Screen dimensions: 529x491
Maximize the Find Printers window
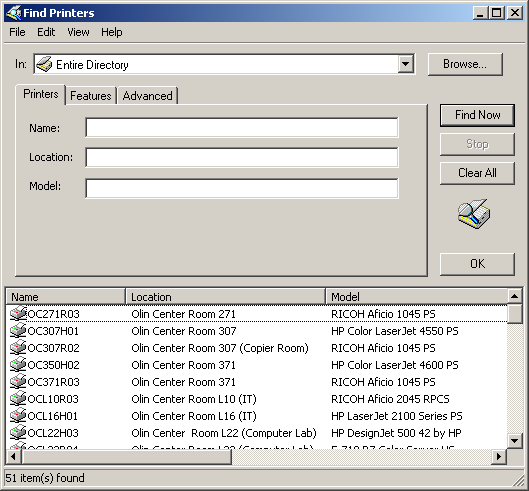point(497,13)
